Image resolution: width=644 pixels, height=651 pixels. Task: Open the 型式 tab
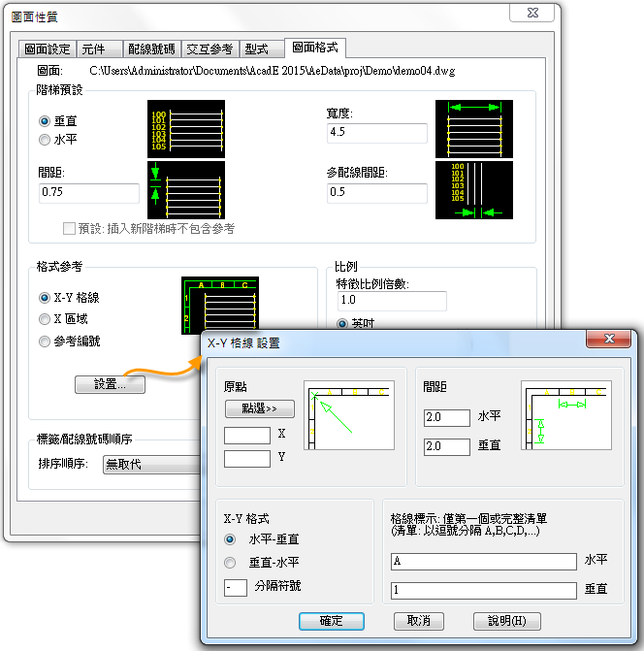(262, 49)
